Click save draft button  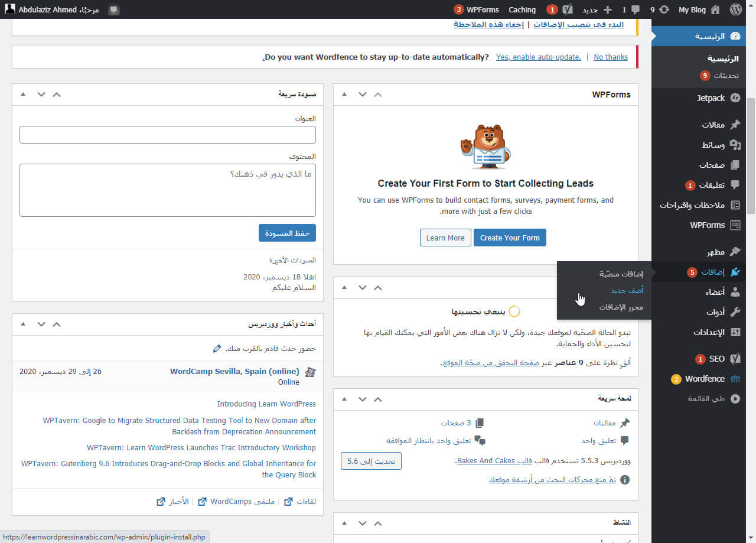[x=287, y=233]
